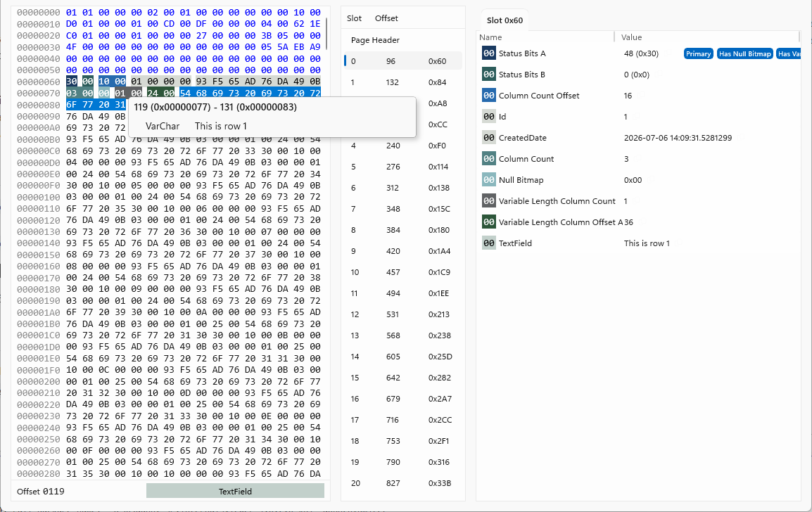
Task: Select slot 1 at offset 0x84
Action: [x=403, y=82]
